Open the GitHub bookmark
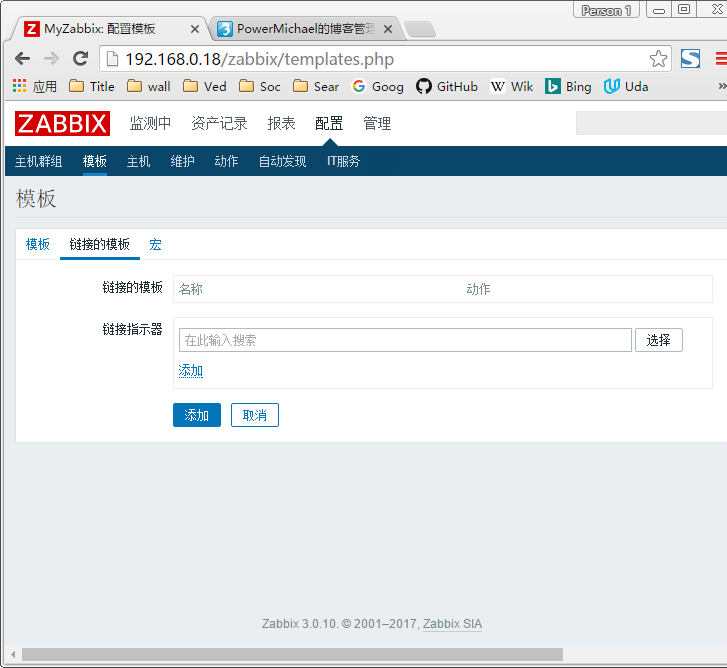 tap(446, 86)
